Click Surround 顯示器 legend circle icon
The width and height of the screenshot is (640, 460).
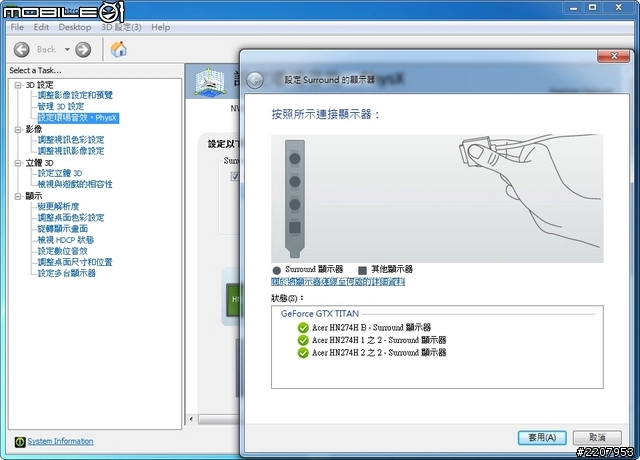[x=277, y=270]
